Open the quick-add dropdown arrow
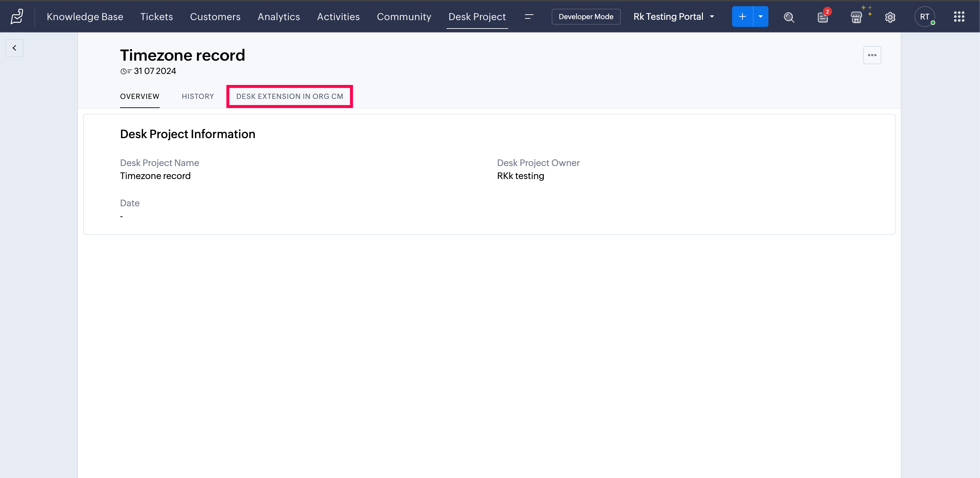 pyautogui.click(x=761, y=17)
